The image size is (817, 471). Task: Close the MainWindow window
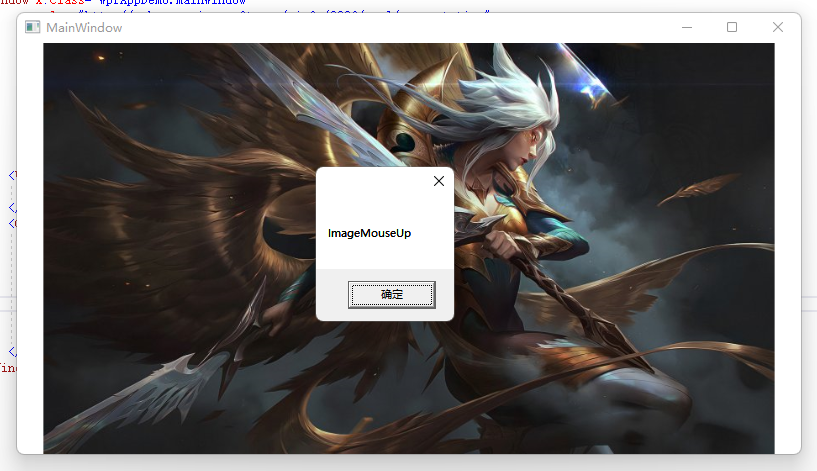777,27
